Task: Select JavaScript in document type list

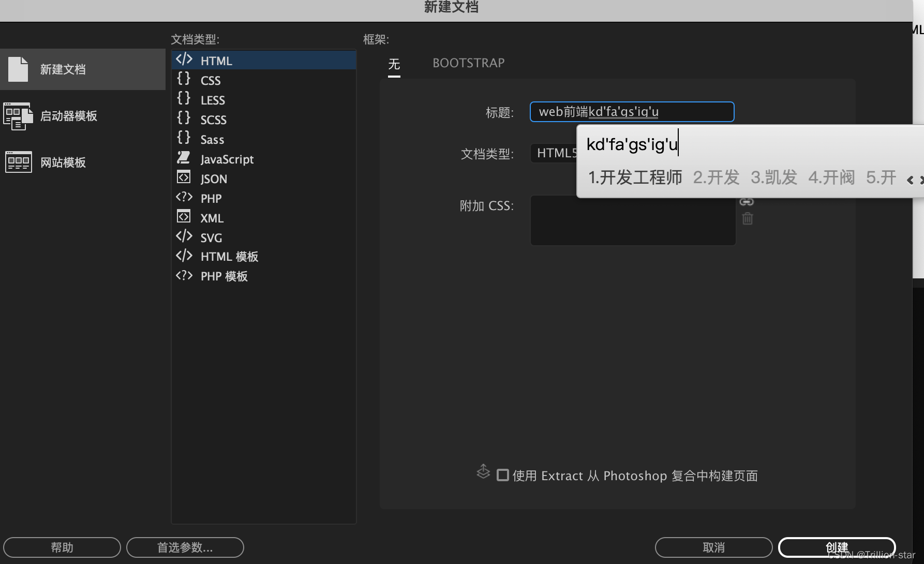Action: coord(264,159)
